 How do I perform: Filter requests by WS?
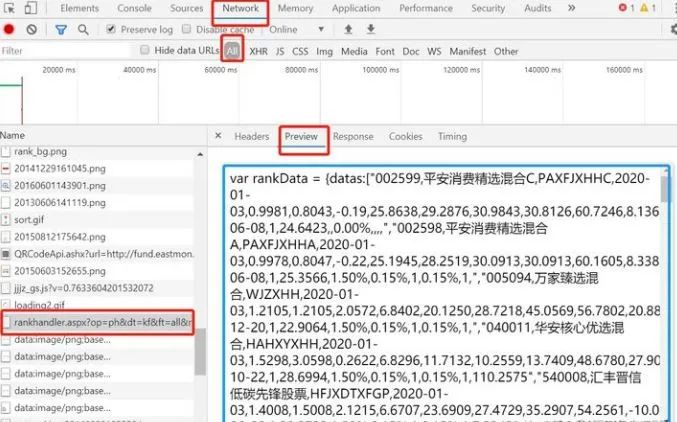(x=434, y=51)
